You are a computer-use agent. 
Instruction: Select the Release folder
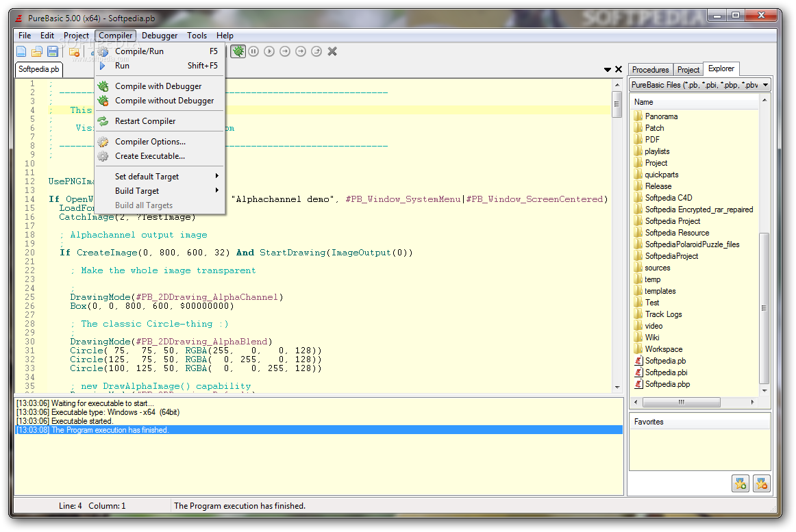pyautogui.click(x=658, y=186)
